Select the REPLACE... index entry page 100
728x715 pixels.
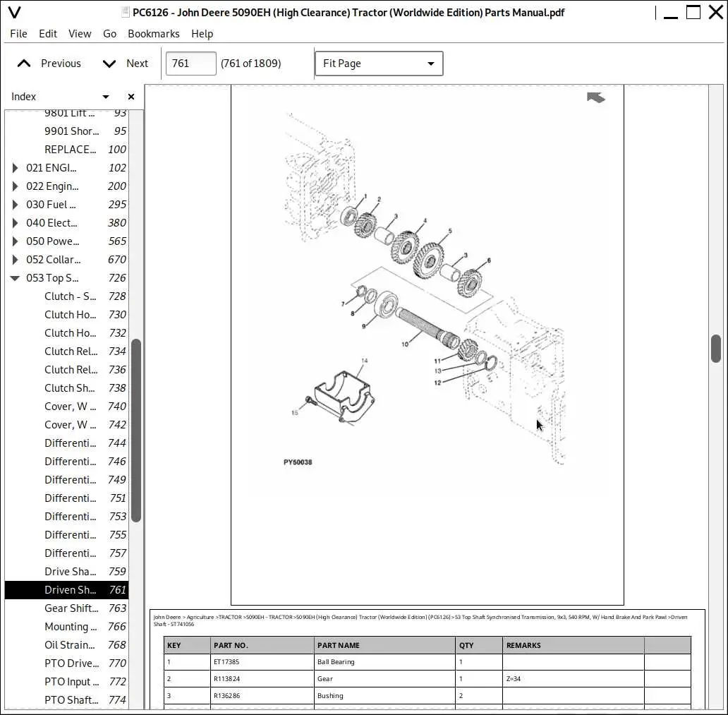[66, 150]
